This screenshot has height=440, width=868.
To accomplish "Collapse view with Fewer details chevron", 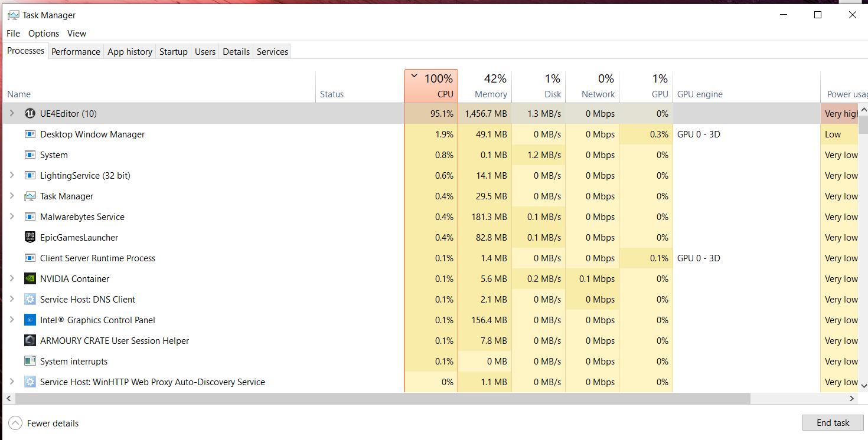I will (x=16, y=423).
